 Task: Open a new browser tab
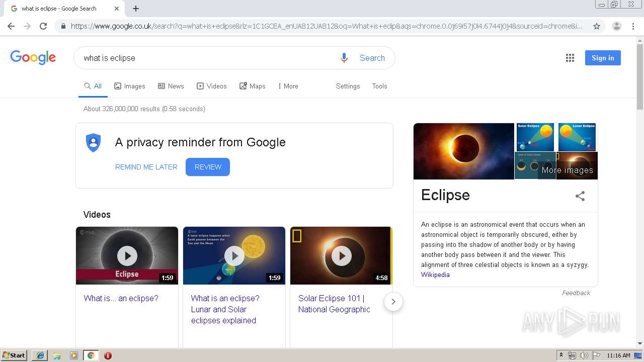[136, 9]
